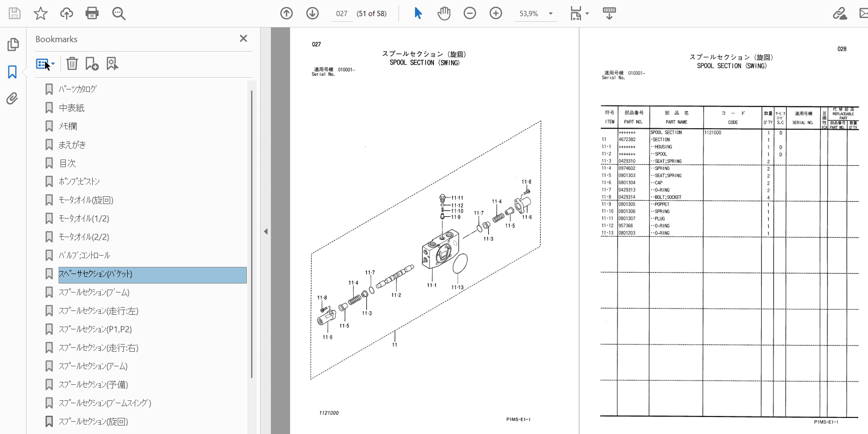Open page display options dropdown arrow
This screenshot has height=434, width=868.
point(587,13)
